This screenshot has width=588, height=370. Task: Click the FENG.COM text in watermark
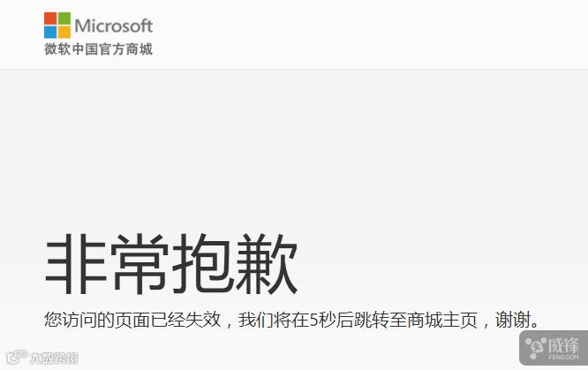563,358
